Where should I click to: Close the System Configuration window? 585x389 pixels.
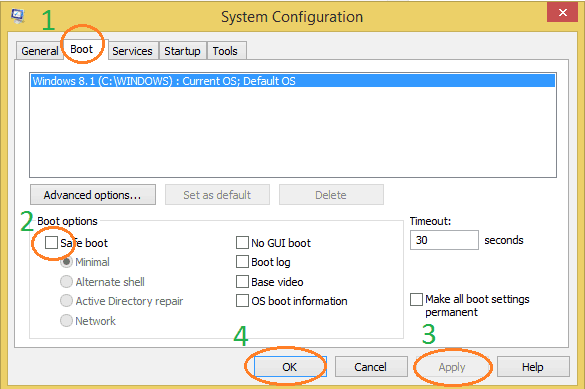coord(563,12)
